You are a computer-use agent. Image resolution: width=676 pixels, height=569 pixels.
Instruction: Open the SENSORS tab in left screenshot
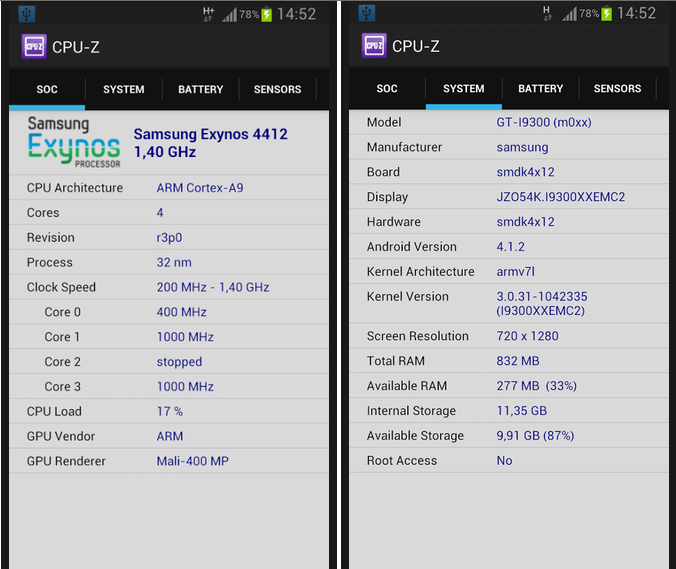[278, 89]
